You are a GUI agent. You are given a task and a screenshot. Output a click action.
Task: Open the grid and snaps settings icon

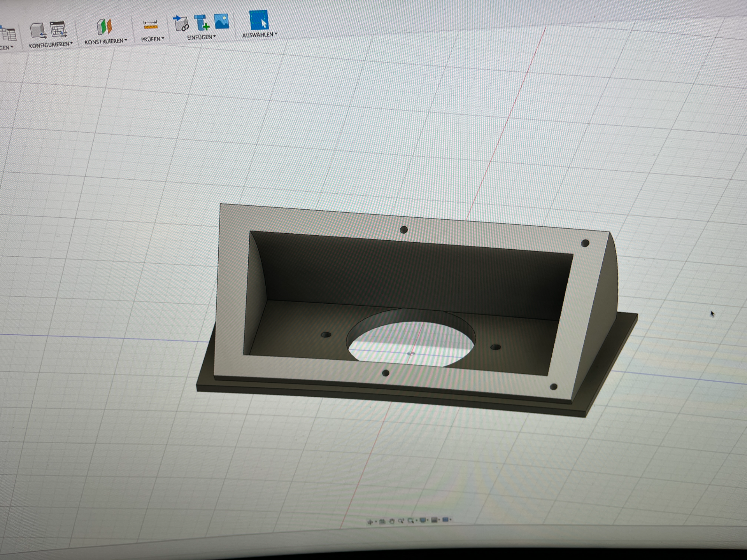(x=434, y=520)
